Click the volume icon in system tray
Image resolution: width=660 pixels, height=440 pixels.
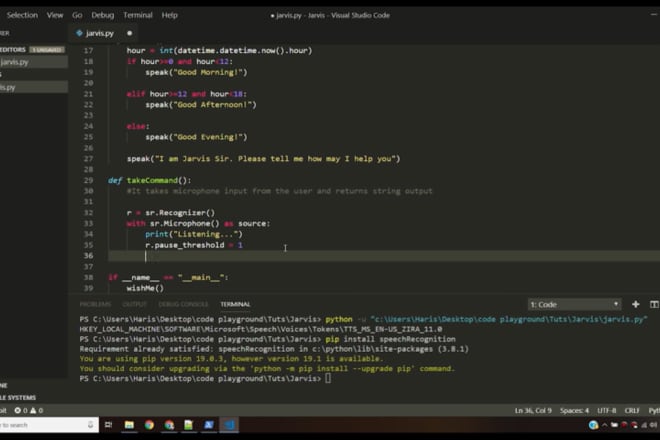(x=654, y=425)
